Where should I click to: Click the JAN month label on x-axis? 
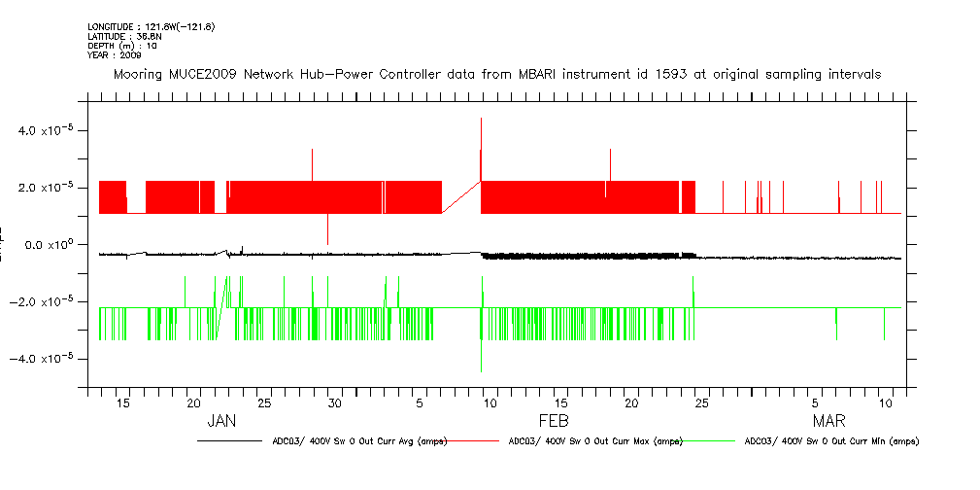tap(221, 421)
